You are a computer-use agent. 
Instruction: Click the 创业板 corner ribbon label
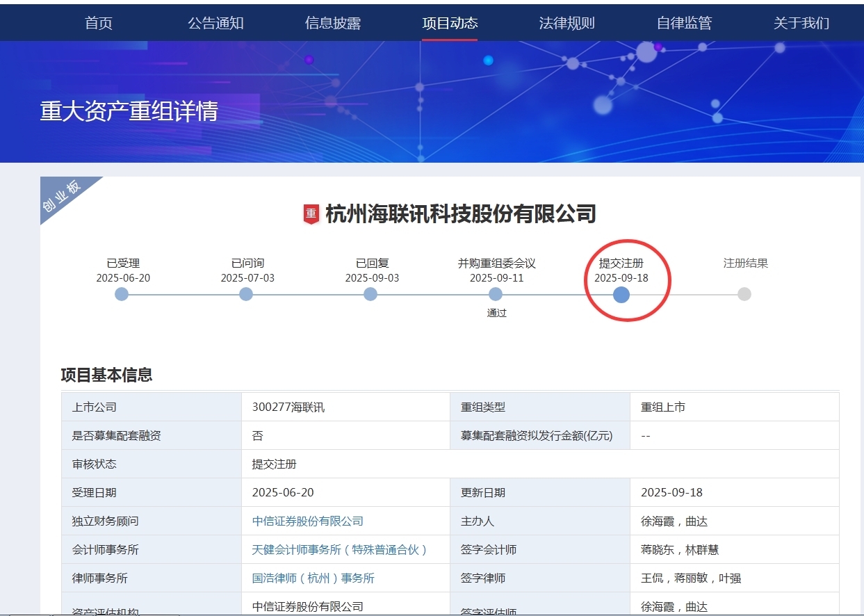[x=63, y=195]
